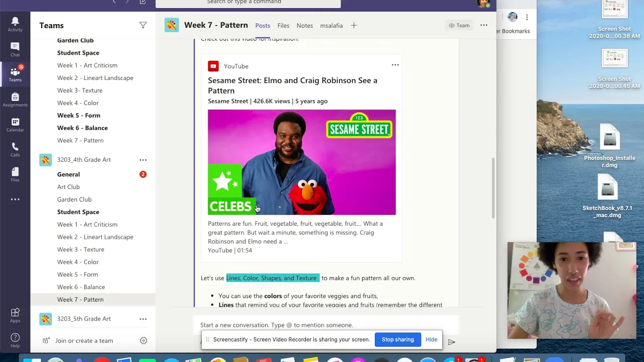Open the Sesame Street video title link
This screenshot has height=362, width=644.
pyautogui.click(x=292, y=85)
